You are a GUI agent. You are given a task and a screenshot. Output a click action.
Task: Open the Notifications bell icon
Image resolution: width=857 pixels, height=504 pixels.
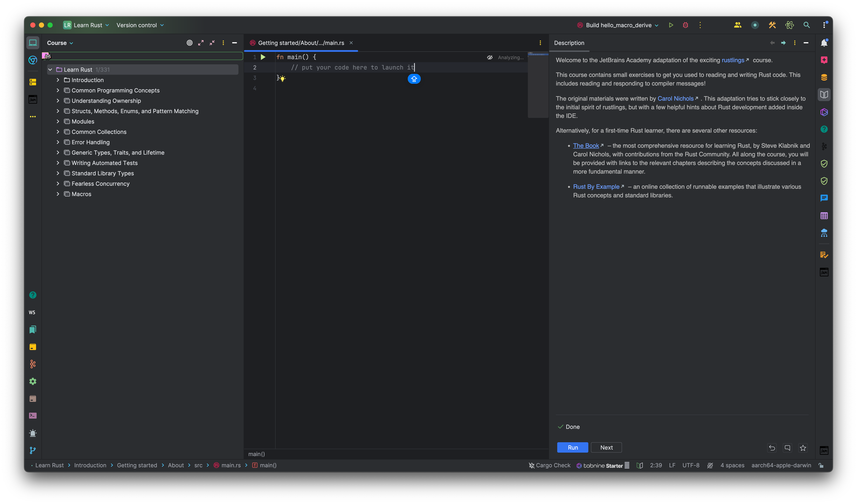(824, 43)
